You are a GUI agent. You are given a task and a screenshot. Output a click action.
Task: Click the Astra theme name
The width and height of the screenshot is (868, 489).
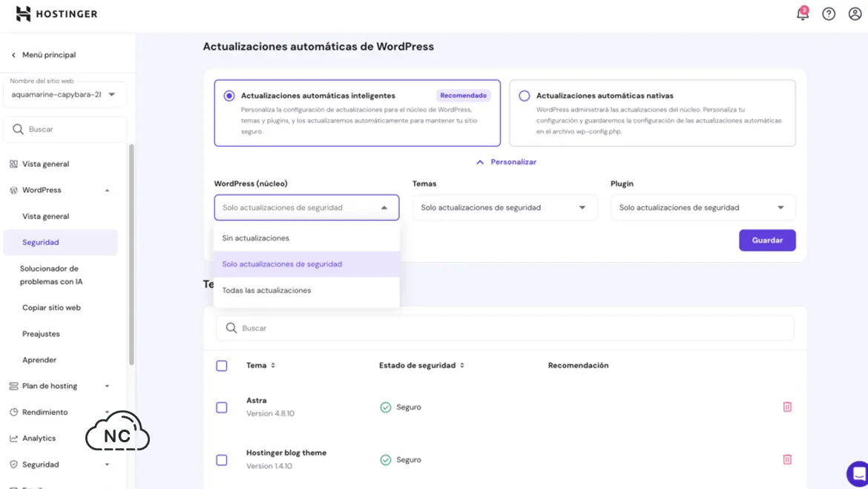tap(256, 401)
